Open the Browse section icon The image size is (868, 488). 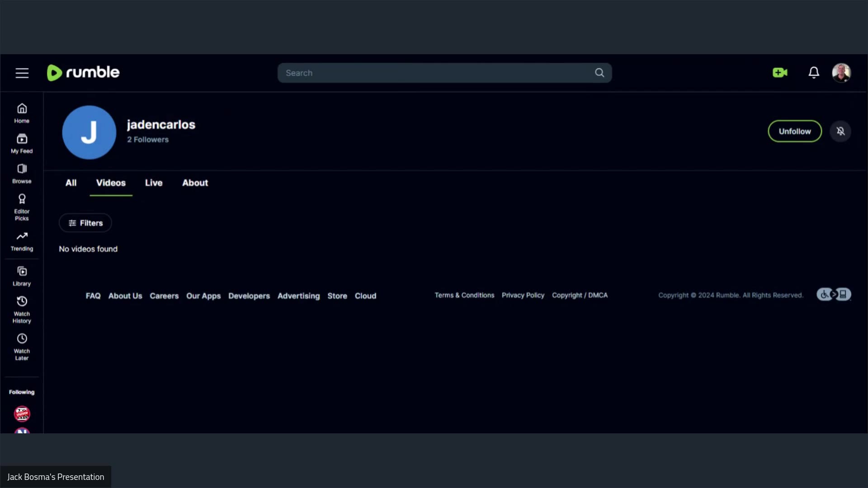tap(21, 173)
